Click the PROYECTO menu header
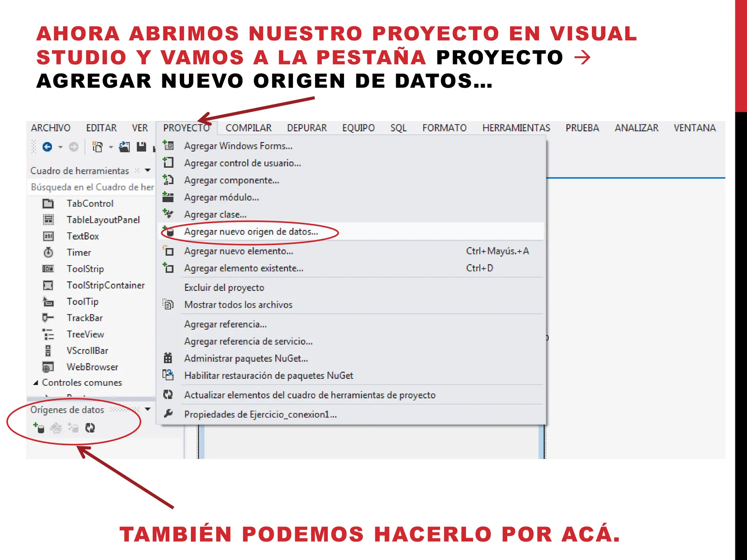This screenshot has height=560, width=747. pyautogui.click(x=186, y=128)
